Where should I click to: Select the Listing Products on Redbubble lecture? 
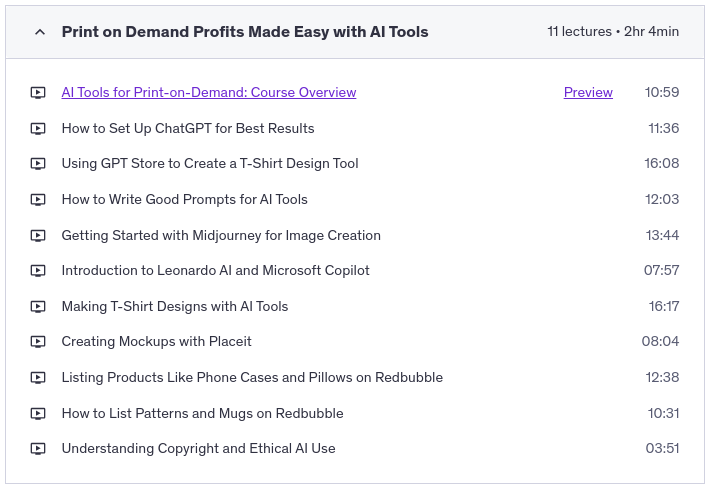(x=252, y=378)
